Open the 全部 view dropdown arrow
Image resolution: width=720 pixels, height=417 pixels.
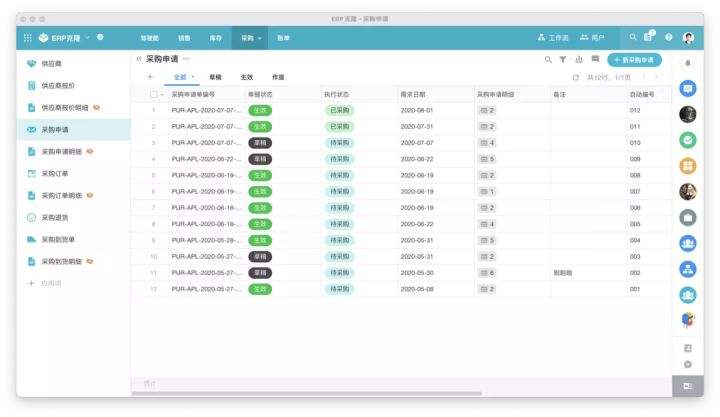click(x=193, y=77)
